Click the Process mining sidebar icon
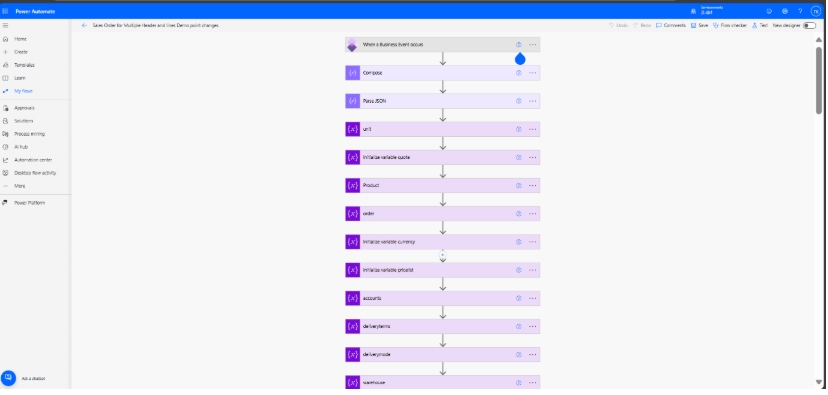 (6, 134)
